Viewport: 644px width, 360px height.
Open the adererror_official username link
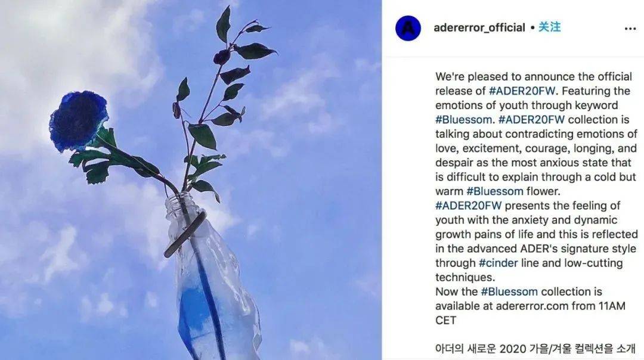[x=479, y=27]
